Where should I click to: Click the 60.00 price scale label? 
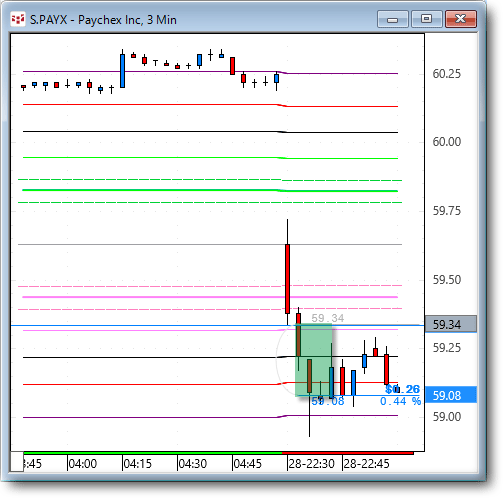447,142
